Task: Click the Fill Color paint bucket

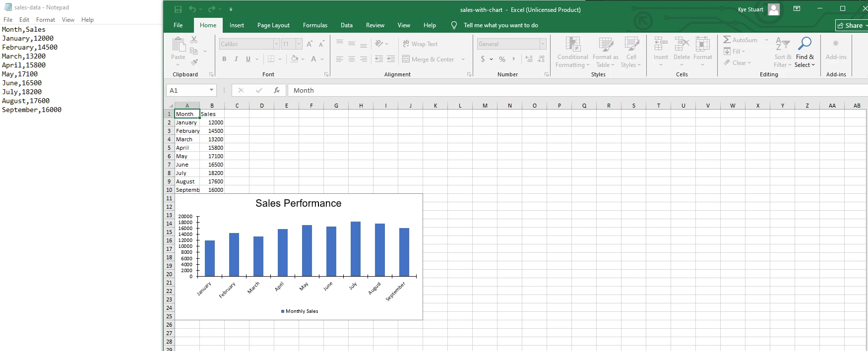Action: coord(295,59)
